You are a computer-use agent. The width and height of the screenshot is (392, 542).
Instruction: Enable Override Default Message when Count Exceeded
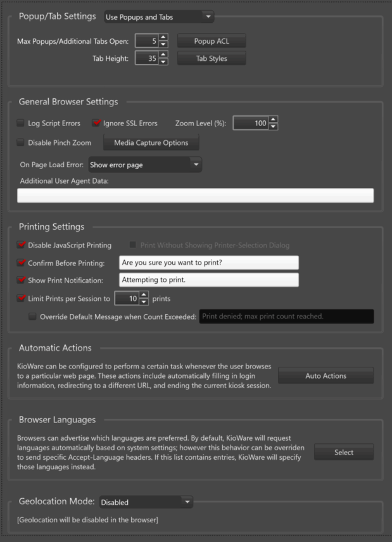(x=32, y=317)
